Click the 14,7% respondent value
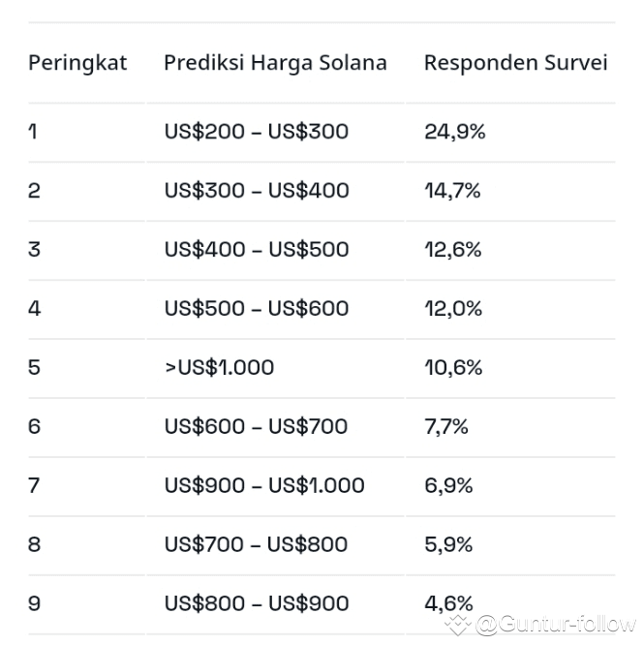The width and height of the screenshot is (644, 645). coord(452,191)
